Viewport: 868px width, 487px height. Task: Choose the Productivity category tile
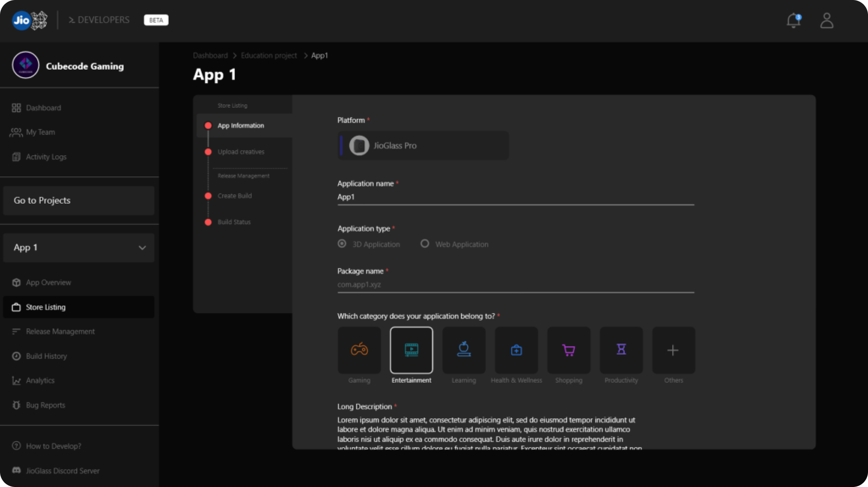(621, 350)
